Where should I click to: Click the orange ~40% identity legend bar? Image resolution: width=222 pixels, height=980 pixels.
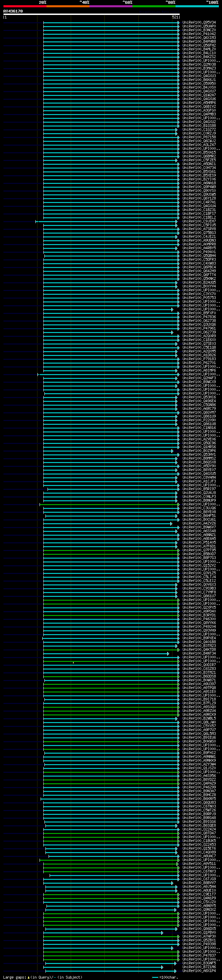[68, 6]
